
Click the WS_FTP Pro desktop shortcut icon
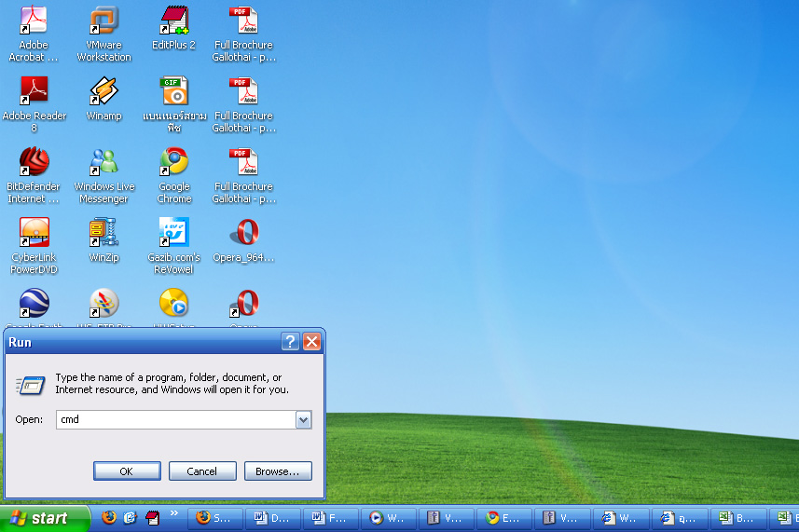tap(103, 304)
